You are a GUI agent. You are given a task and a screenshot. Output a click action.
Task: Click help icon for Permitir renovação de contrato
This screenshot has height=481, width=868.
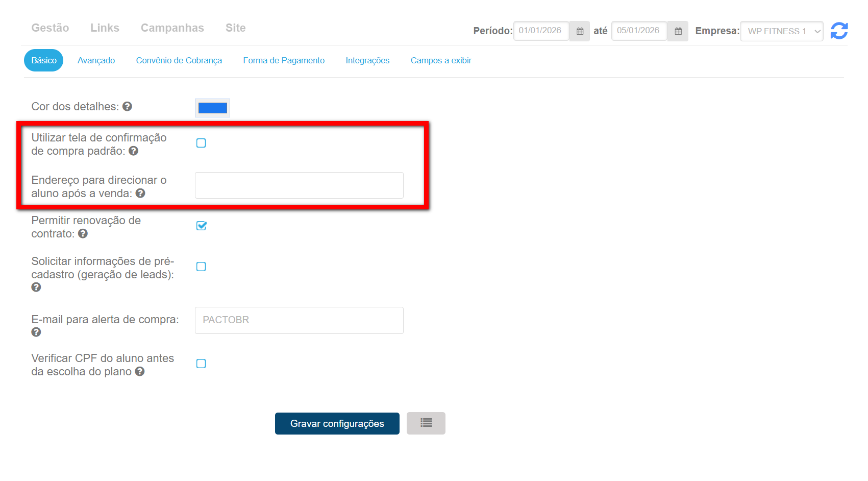[x=83, y=233]
